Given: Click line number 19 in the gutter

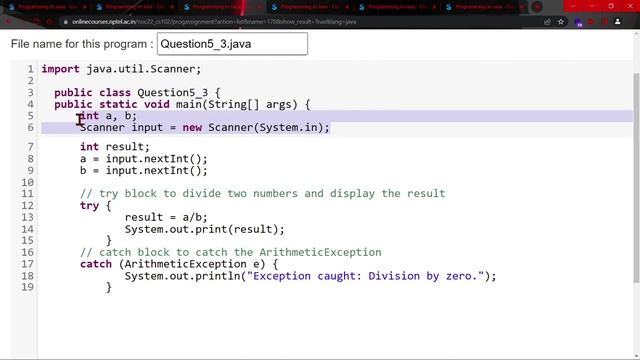Looking at the screenshot, I should pos(27,287).
